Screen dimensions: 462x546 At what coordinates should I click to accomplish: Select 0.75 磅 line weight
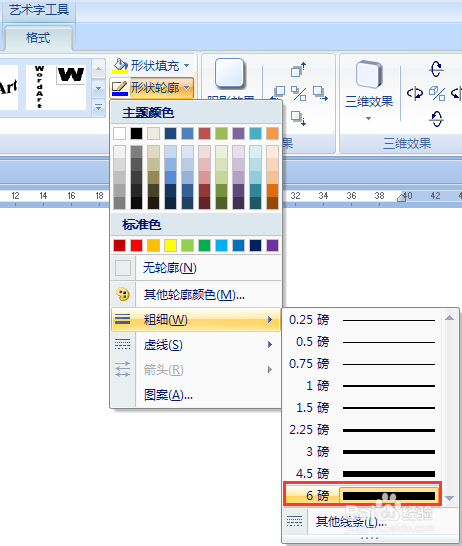[362, 364]
